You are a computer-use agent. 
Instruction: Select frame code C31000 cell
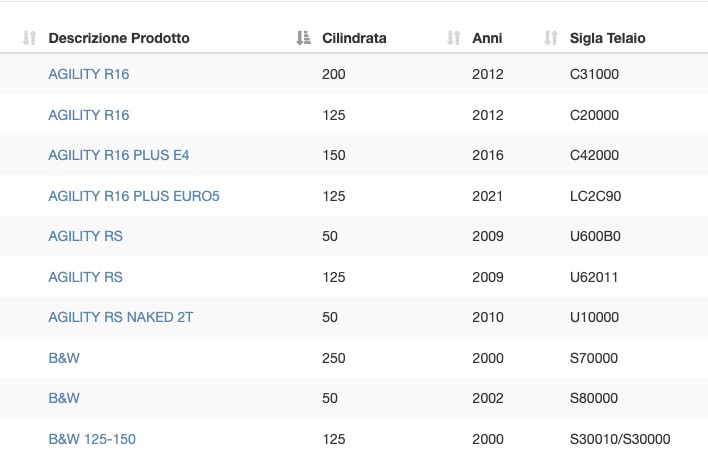point(594,74)
